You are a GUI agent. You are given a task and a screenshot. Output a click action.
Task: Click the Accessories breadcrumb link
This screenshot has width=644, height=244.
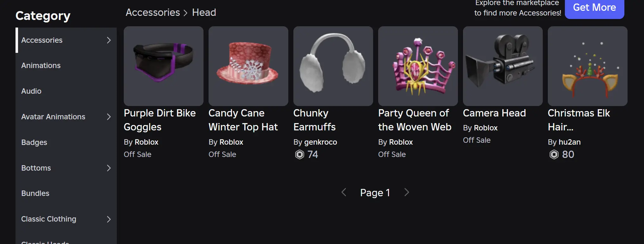click(153, 12)
